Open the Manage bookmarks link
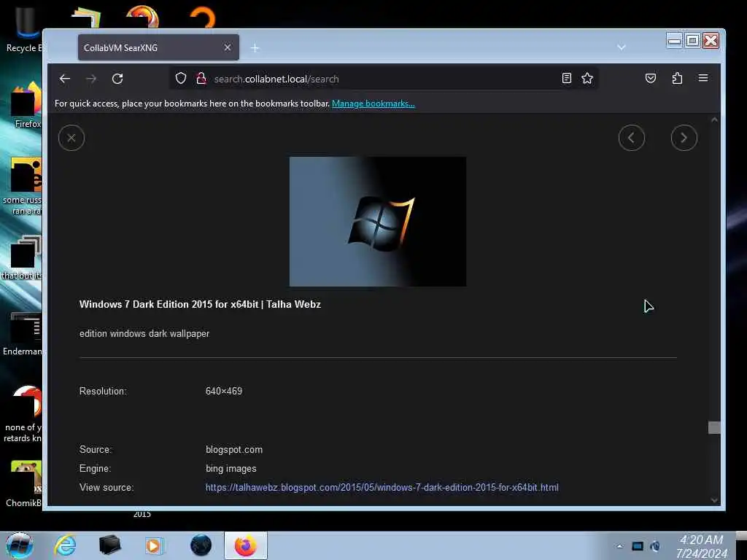 373,104
